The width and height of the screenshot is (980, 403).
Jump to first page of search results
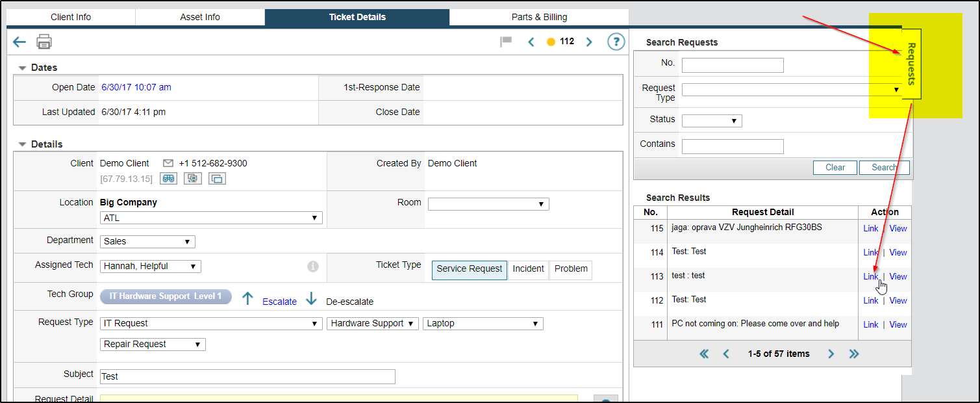click(704, 354)
